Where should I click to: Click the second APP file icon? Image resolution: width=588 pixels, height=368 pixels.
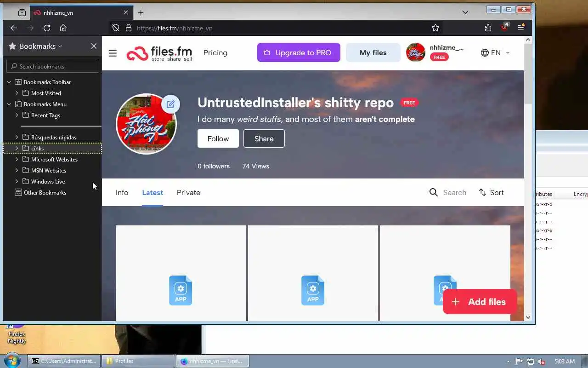(313, 290)
